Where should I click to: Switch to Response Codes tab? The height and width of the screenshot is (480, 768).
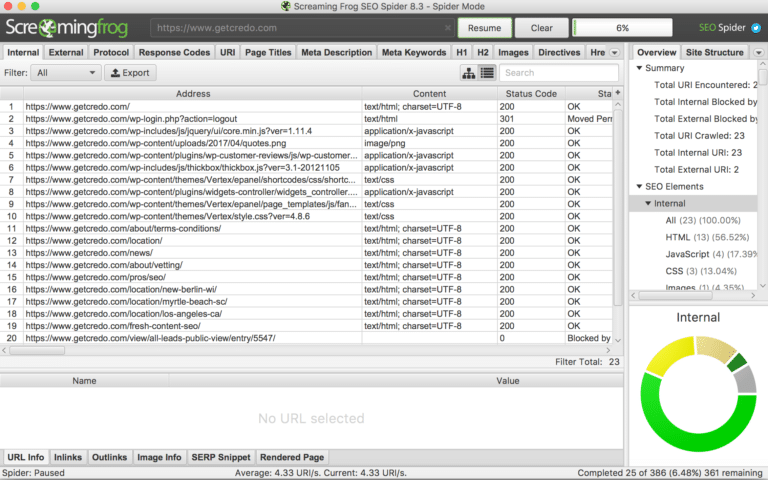(174, 52)
